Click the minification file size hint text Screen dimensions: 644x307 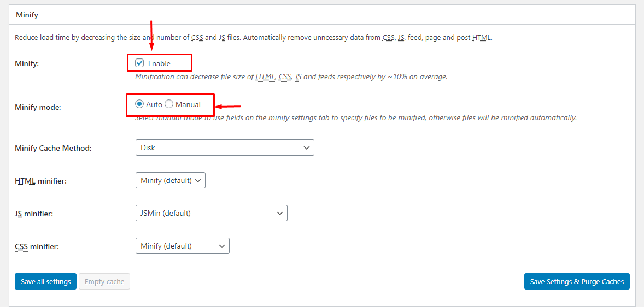(291, 77)
